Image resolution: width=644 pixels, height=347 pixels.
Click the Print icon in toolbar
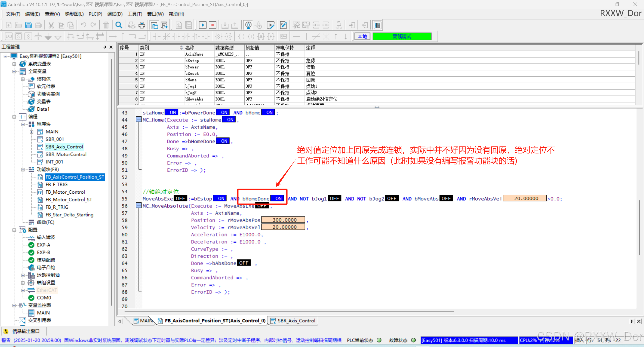click(142, 25)
